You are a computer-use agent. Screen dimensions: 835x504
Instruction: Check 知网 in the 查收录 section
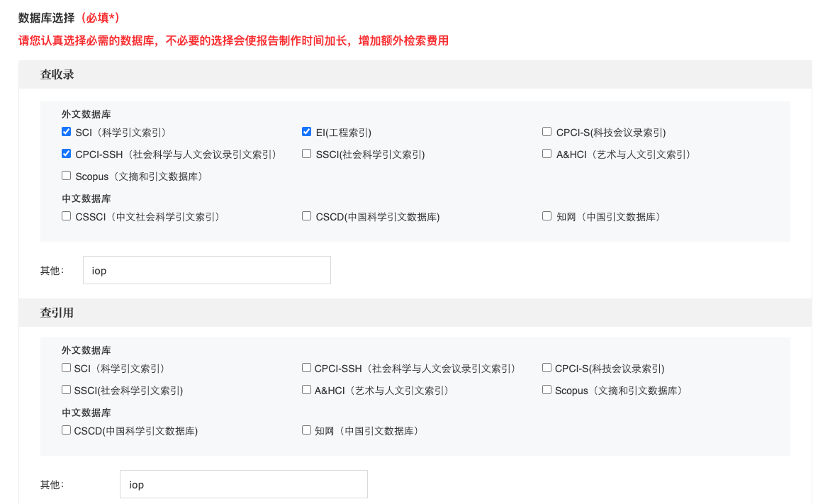click(x=547, y=215)
